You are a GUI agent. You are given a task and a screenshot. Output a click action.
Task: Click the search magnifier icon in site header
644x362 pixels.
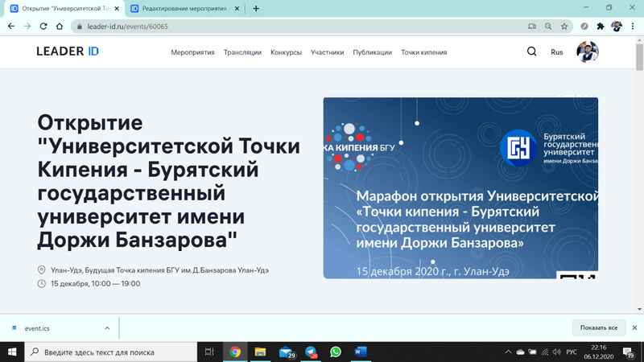(x=531, y=52)
